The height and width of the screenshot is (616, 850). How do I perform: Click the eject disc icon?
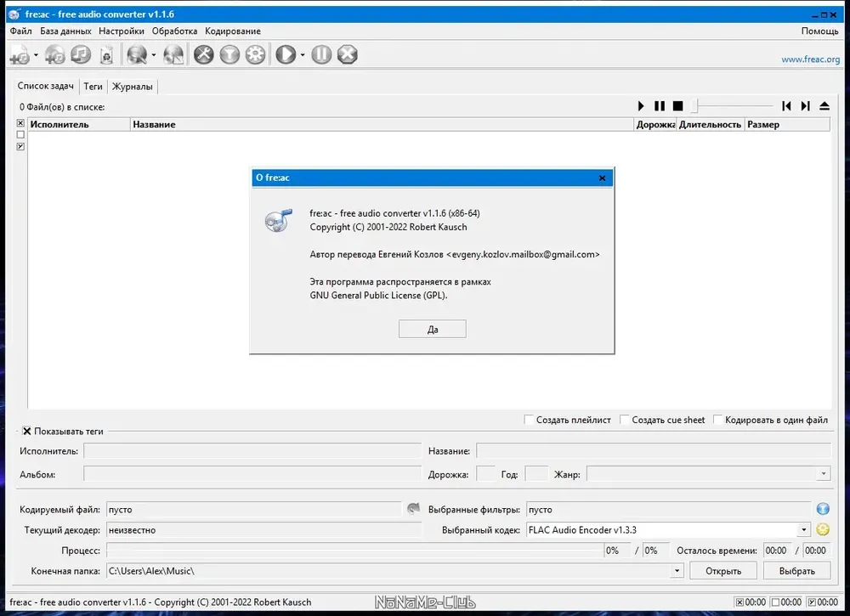click(824, 105)
